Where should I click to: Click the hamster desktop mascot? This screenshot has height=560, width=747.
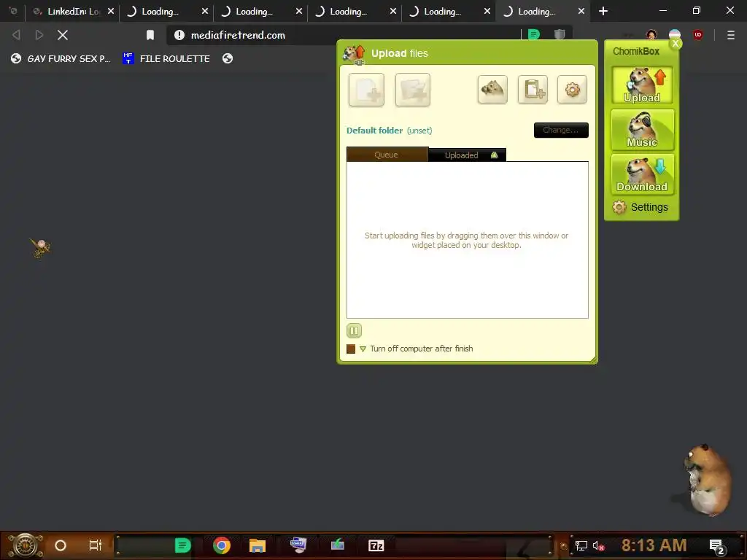pyautogui.click(x=705, y=480)
